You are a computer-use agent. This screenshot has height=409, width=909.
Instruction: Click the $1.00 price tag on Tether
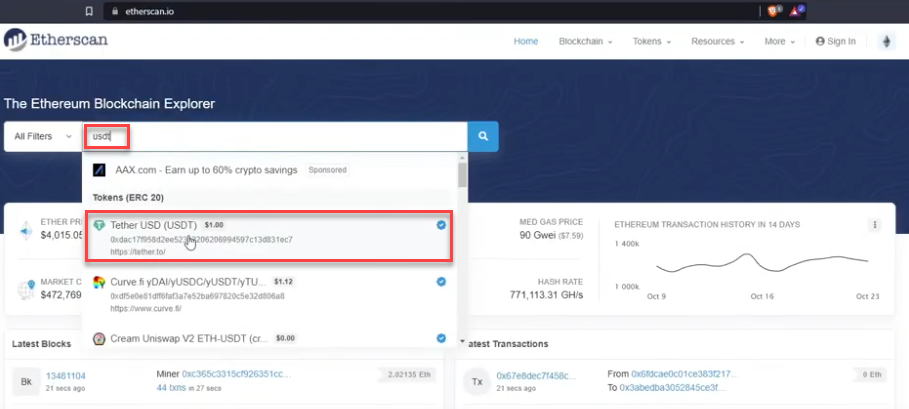click(213, 225)
